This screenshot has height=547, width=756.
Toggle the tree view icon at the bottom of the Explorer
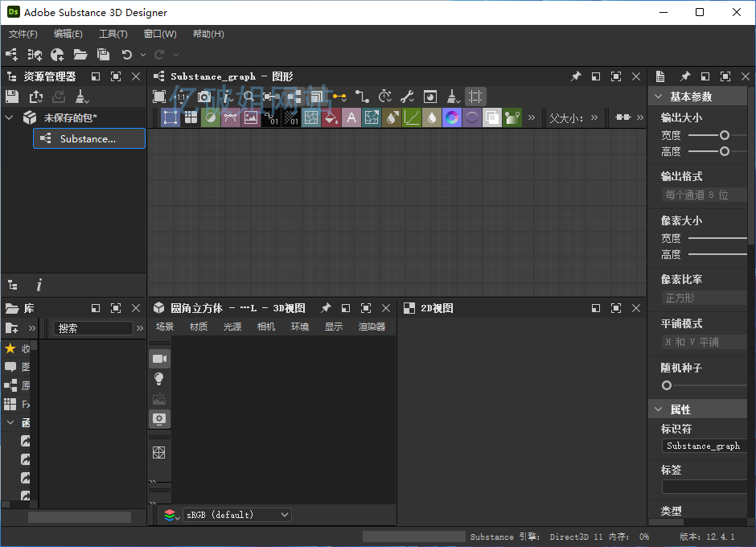click(13, 285)
